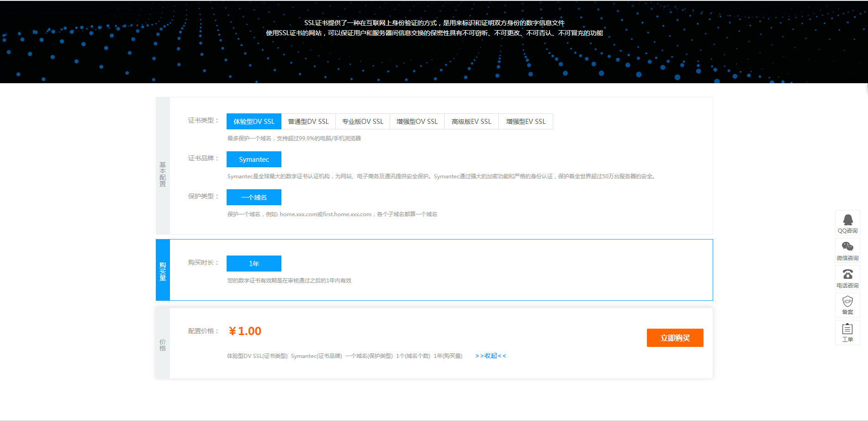Click the 购买量 section label

(x=162, y=270)
